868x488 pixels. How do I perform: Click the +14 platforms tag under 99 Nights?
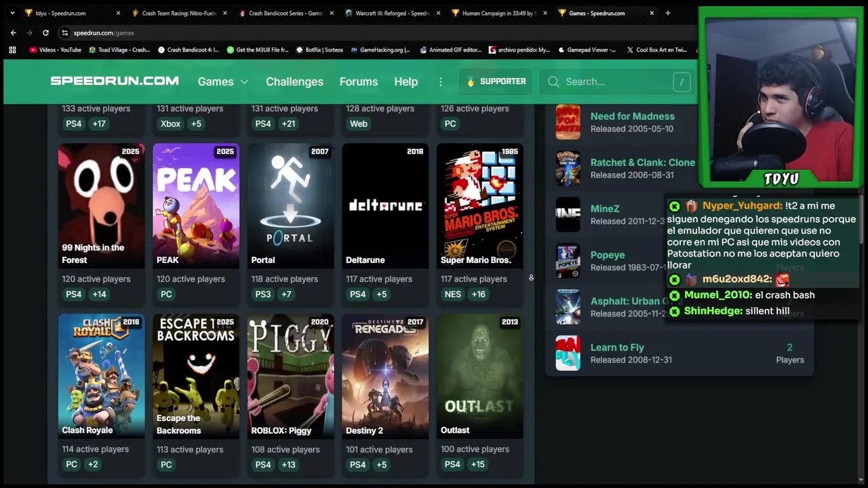coord(99,294)
